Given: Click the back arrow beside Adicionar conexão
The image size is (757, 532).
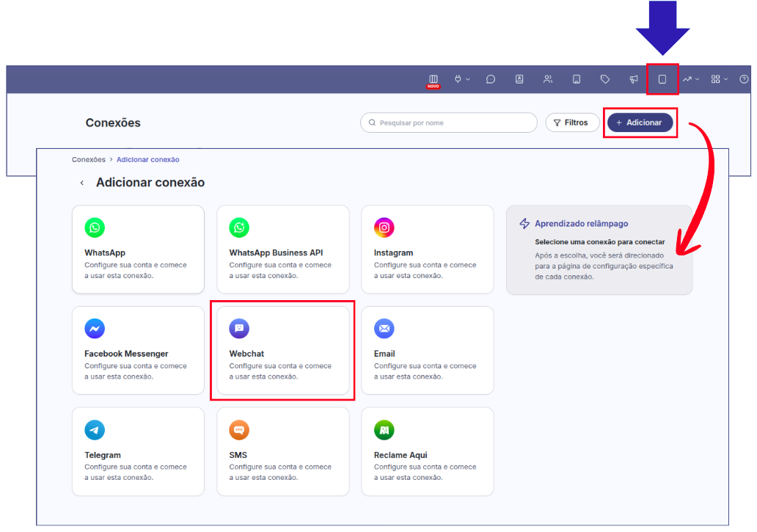Looking at the screenshot, I should tap(81, 183).
